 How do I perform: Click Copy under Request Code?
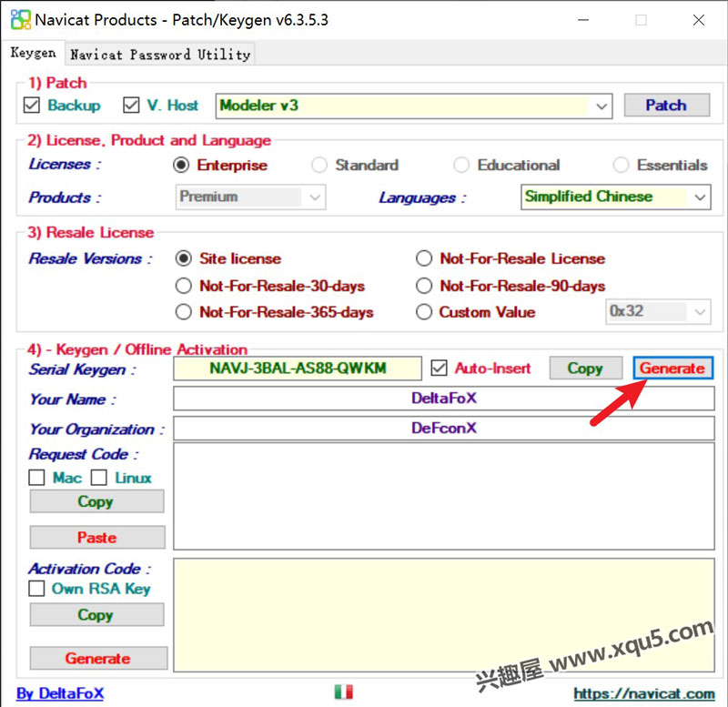pos(96,501)
